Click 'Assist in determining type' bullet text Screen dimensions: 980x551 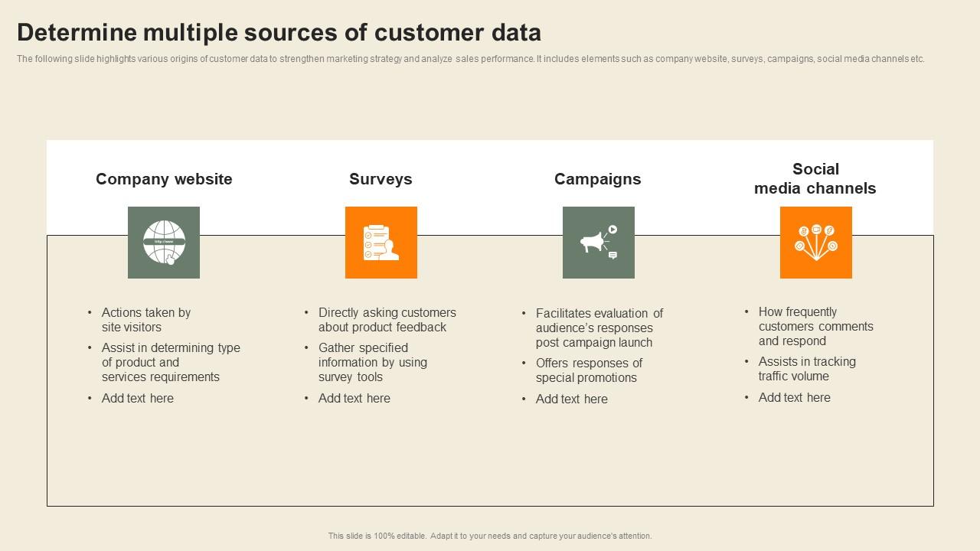pos(171,362)
